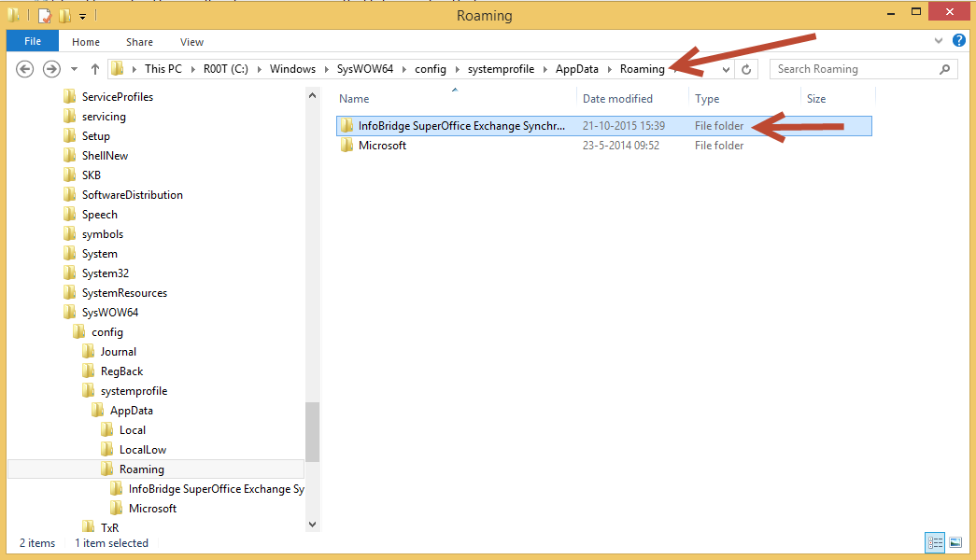Click the navigation pane scrollbar thumb
The image size is (976, 560).
pos(313,432)
